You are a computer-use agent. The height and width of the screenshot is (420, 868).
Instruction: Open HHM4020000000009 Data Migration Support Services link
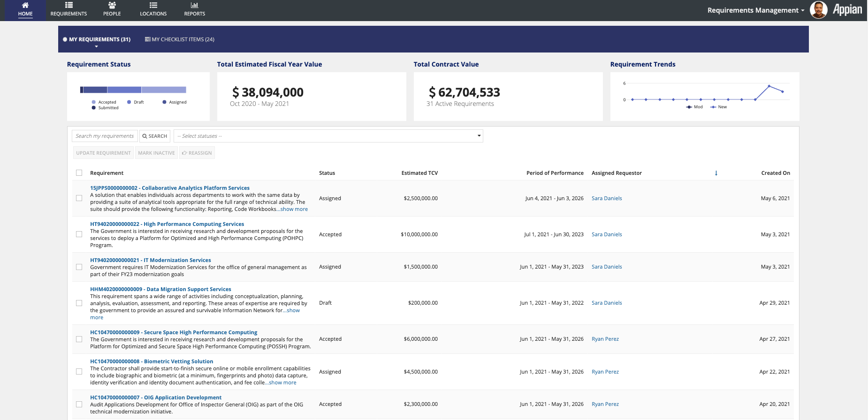click(x=160, y=289)
